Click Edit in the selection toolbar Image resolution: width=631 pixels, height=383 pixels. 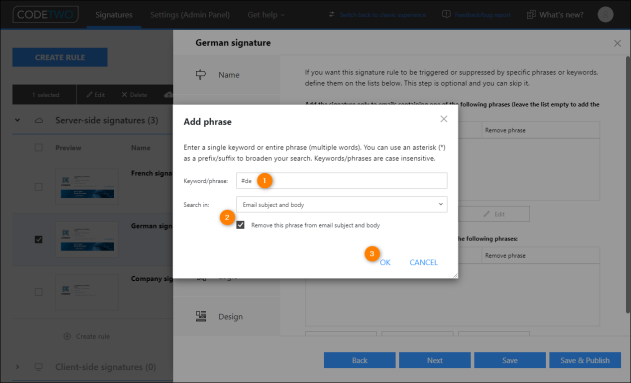click(95, 95)
